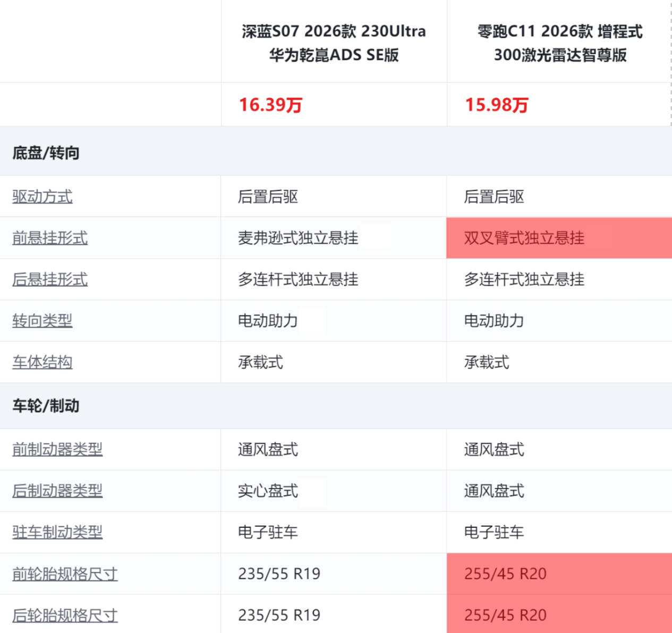Image resolution: width=672 pixels, height=633 pixels.
Task: Open the 前制动器类型 link
Action: pyautogui.click(x=57, y=450)
